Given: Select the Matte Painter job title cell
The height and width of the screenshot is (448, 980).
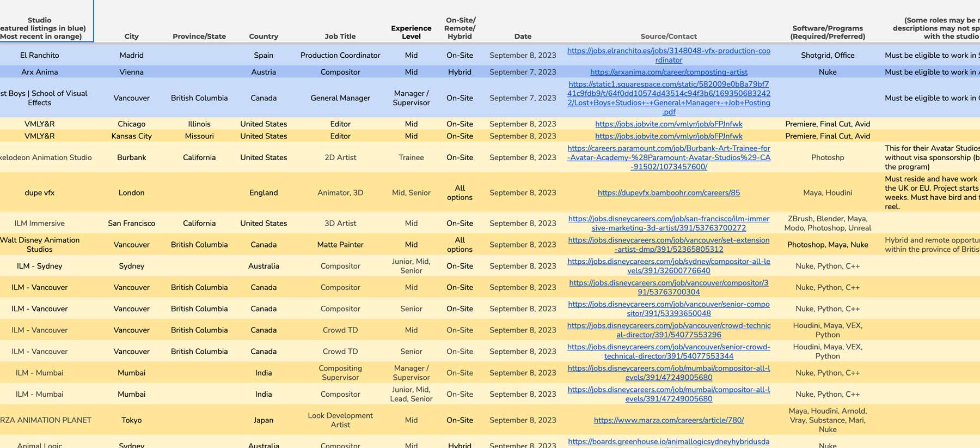Looking at the screenshot, I should (340, 245).
